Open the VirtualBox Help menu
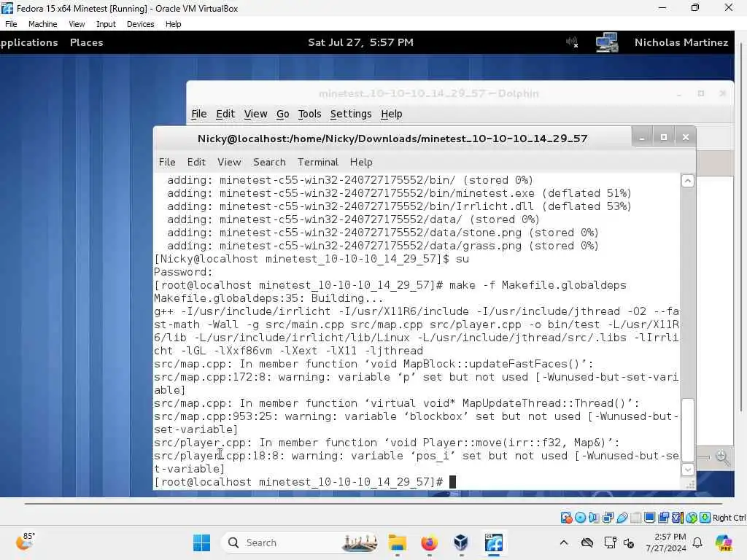 pyautogui.click(x=173, y=24)
